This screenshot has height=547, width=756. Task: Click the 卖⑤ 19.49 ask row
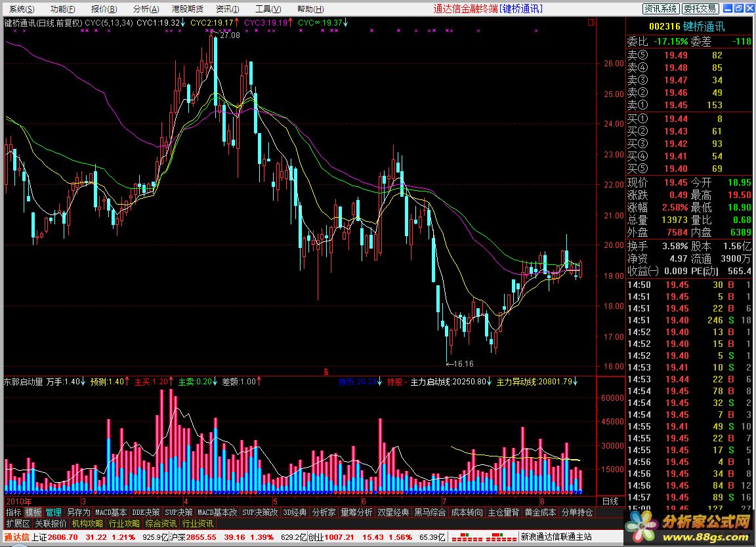689,56
